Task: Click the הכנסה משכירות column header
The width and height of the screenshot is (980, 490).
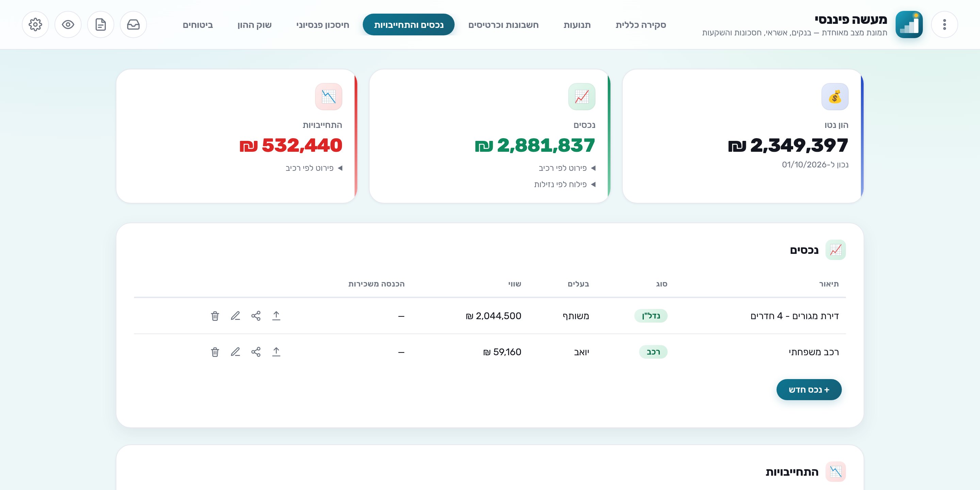Action: pyautogui.click(x=376, y=284)
